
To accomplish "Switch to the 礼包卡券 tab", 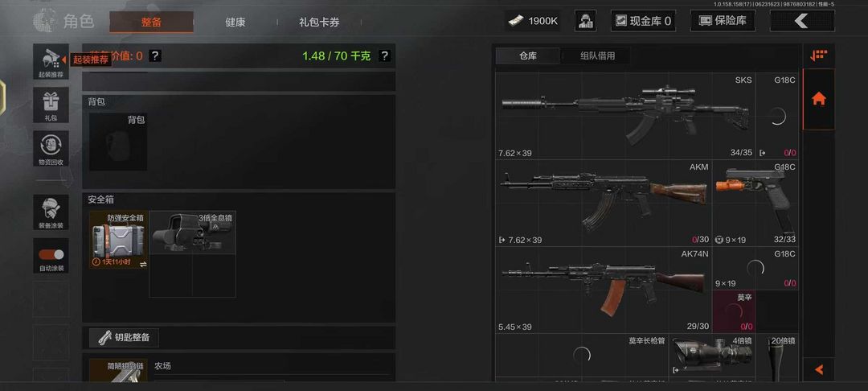I will [x=319, y=23].
